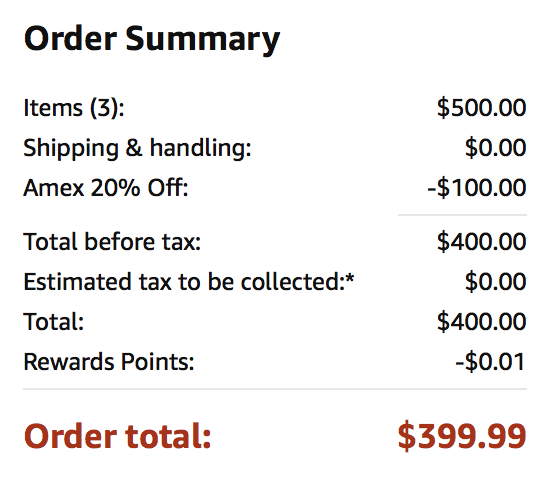Click the $500.00 items amount
The image size is (550, 484).
tap(482, 107)
